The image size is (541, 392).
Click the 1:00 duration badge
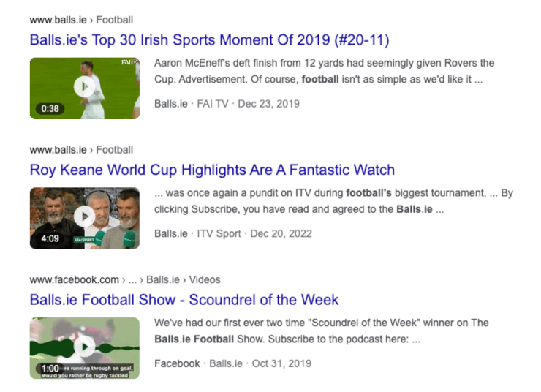(50, 368)
